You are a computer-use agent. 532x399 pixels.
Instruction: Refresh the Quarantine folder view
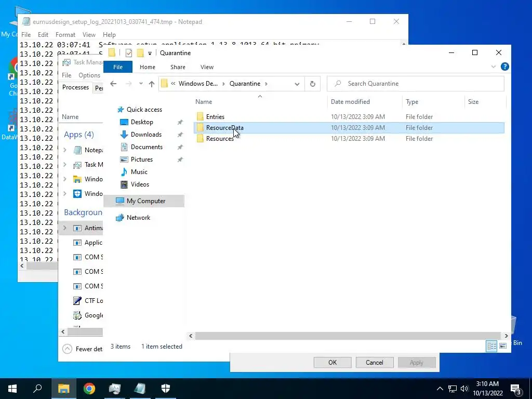click(x=312, y=84)
